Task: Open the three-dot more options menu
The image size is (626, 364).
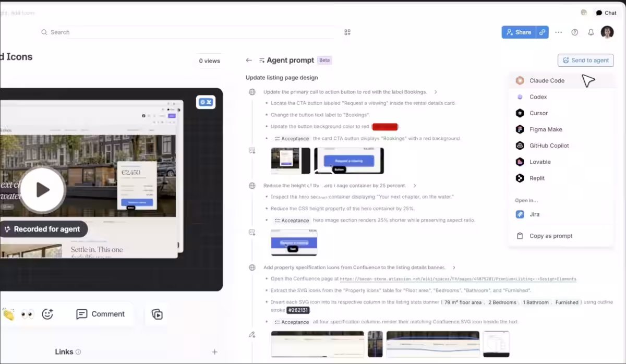Action: tap(559, 32)
